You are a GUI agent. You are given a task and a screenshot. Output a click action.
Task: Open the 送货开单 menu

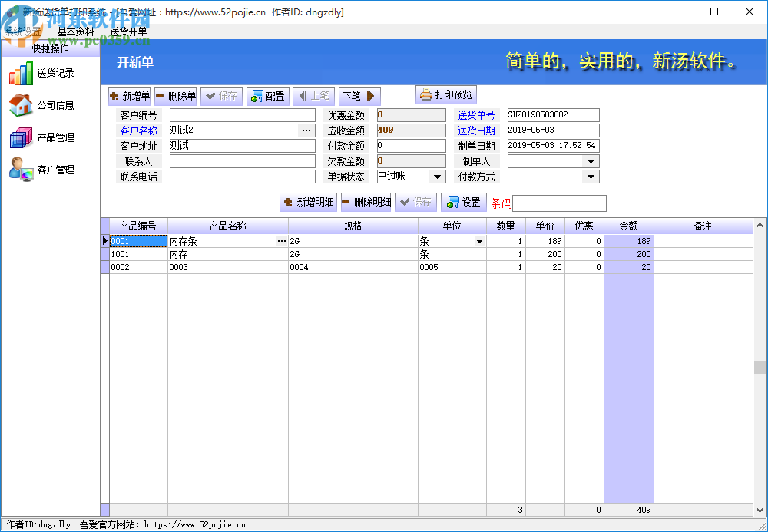coord(128,31)
